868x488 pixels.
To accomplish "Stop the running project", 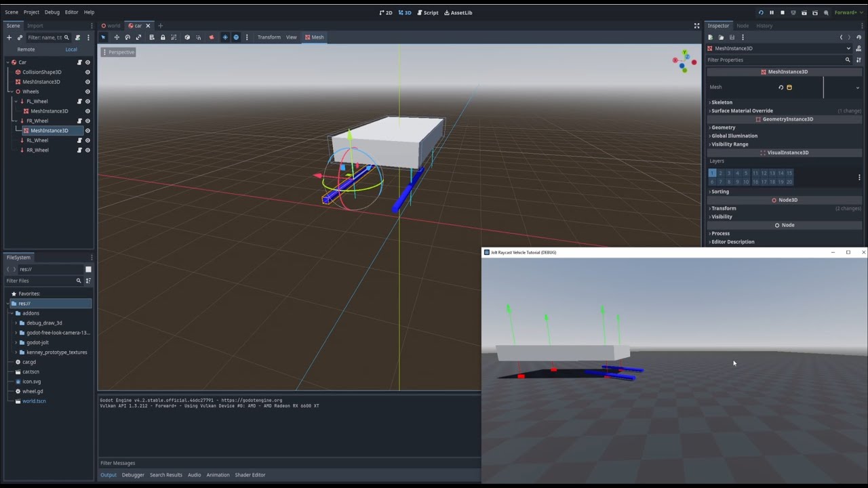I will tap(782, 12).
